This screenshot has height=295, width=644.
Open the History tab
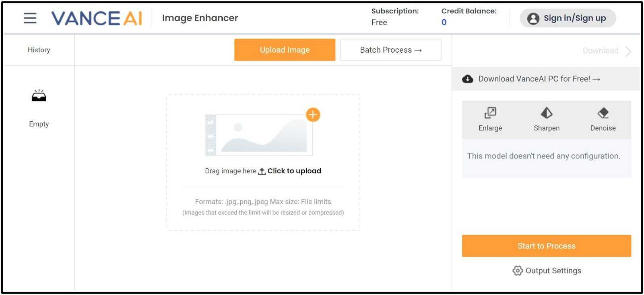[x=39, y=50]
